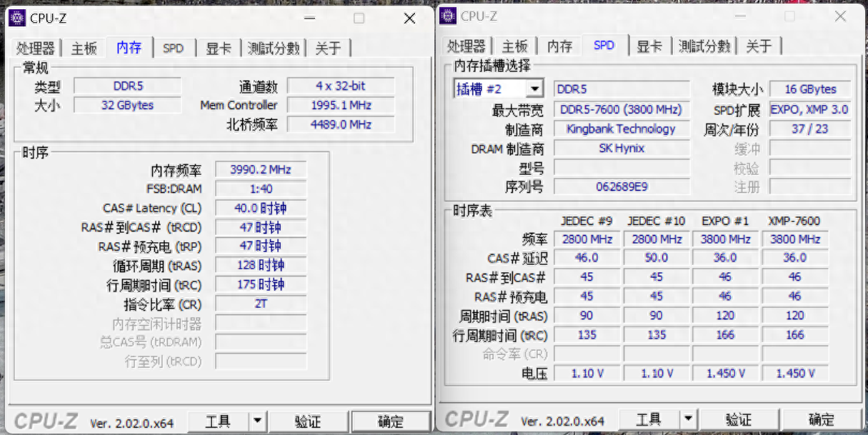Select the 主板 tab in right window
The image size is (868, 435).
tap(514, 46)
